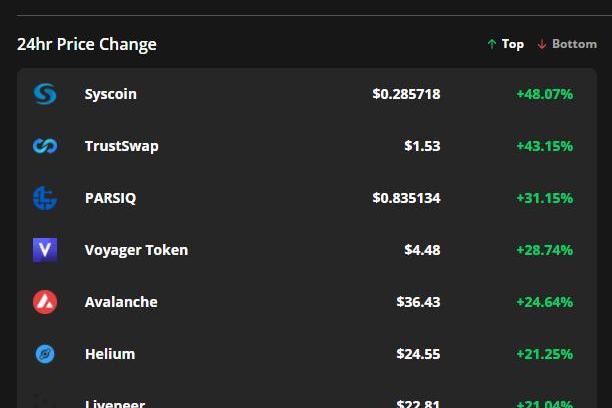Click the red Avalanche logo icon
The height and width of the screenshot is (408, 612).
coord(45,302)
